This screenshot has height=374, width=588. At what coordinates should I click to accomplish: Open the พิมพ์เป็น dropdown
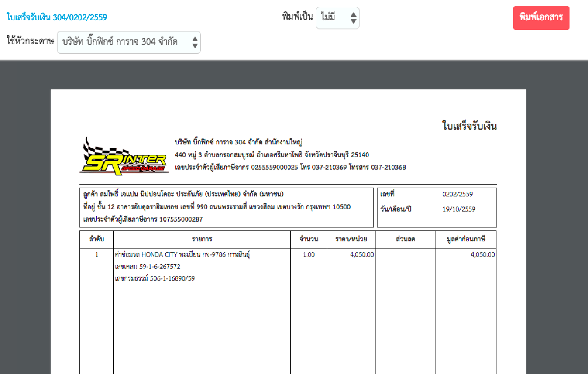tap(337, 18)
